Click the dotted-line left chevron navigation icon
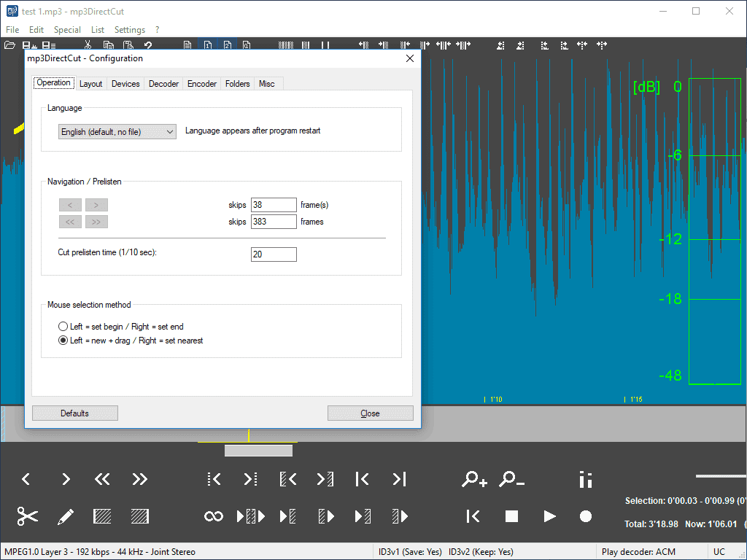The width and height of the screenshot is (747, 560). pyautogui.click(x=214, y=479)
